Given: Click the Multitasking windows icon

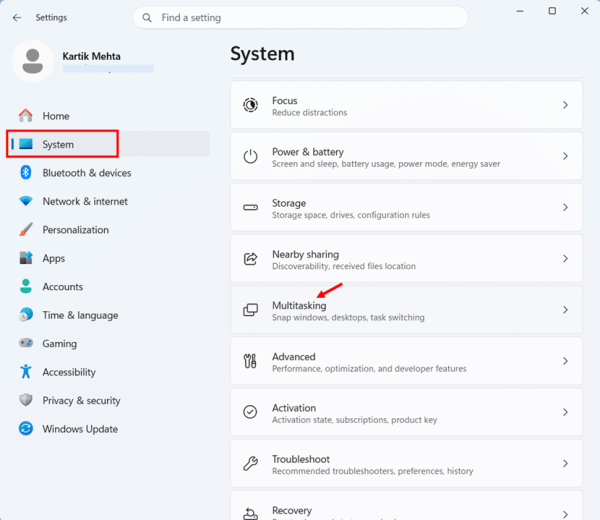Looking at the screenshot, I should 250,310.
